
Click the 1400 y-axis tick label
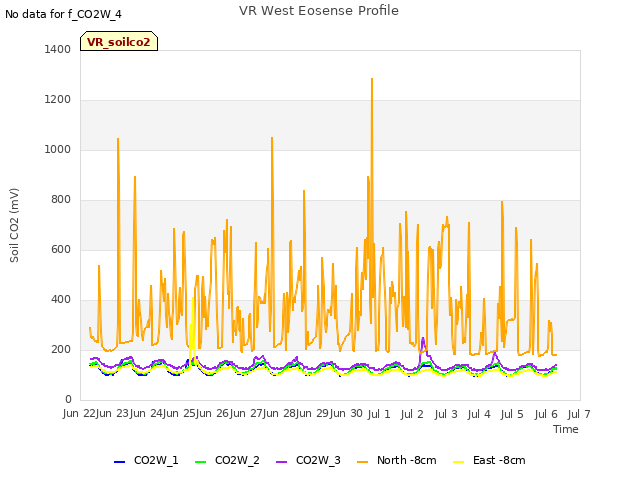[x=58, y=49]
